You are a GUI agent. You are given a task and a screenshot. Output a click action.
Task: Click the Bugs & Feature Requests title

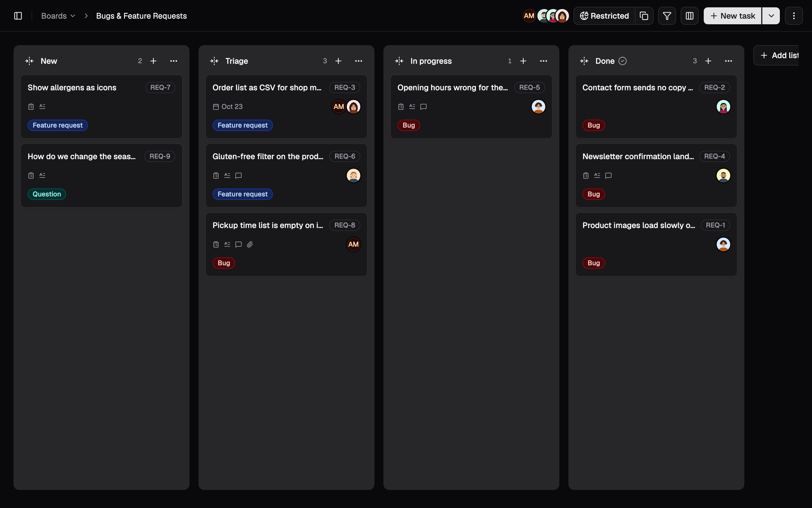141,16
